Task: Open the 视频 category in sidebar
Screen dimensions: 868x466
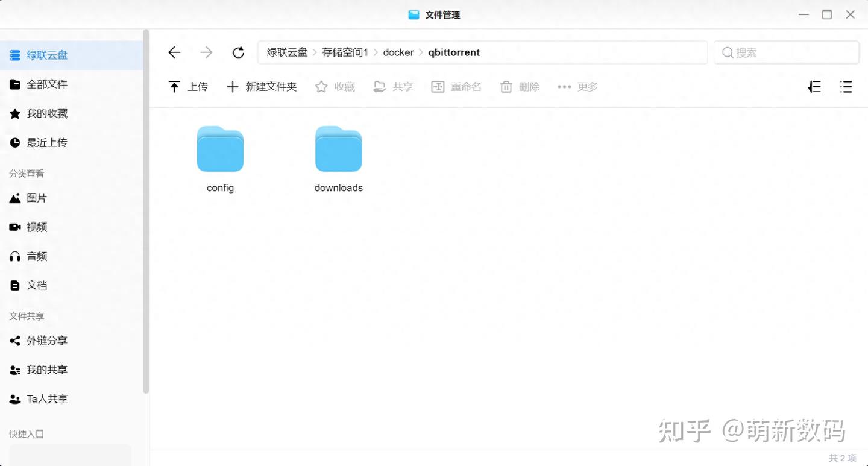Action: click(x=36, y=227)
